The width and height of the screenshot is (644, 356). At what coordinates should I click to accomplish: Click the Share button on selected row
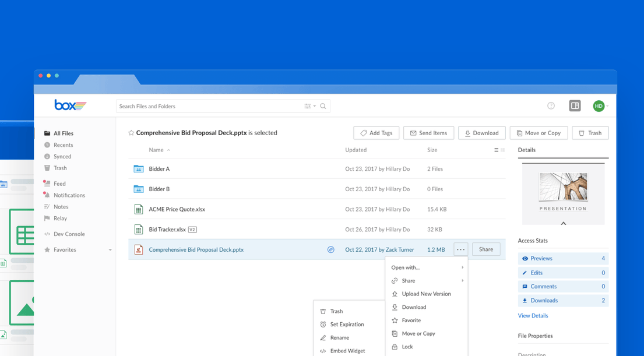pos(486,249)
